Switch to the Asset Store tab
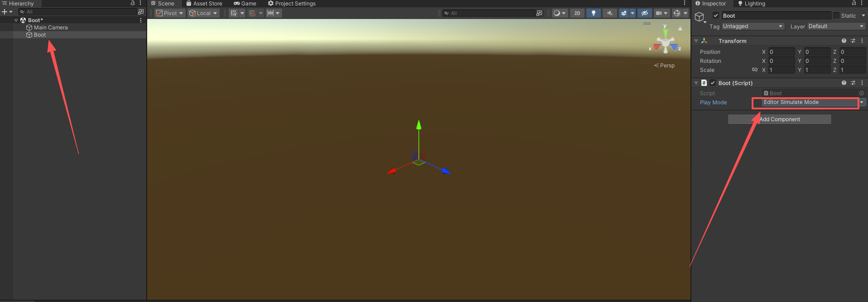This screenshot has height=302, width=868. tap(204, 4)
